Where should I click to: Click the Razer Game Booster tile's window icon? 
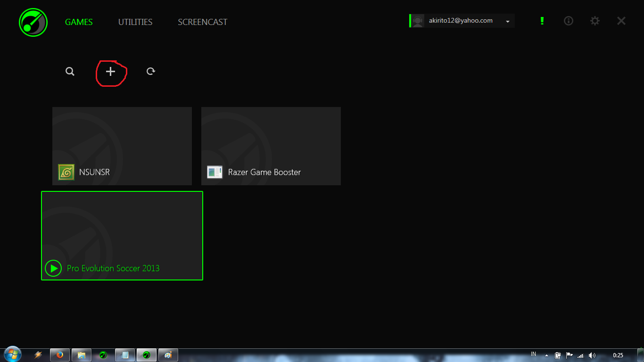(215, 172)
